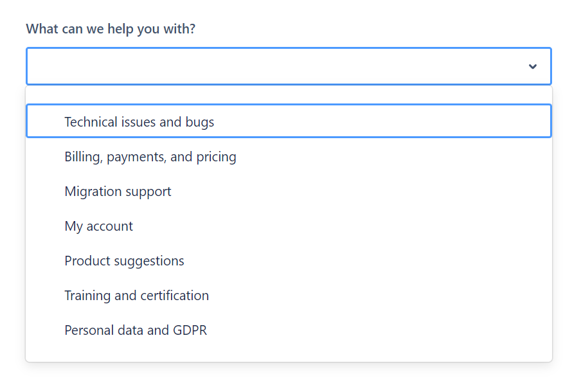Select the My account option
This screenshot has width=581, height=392.
tap(98, 226)
